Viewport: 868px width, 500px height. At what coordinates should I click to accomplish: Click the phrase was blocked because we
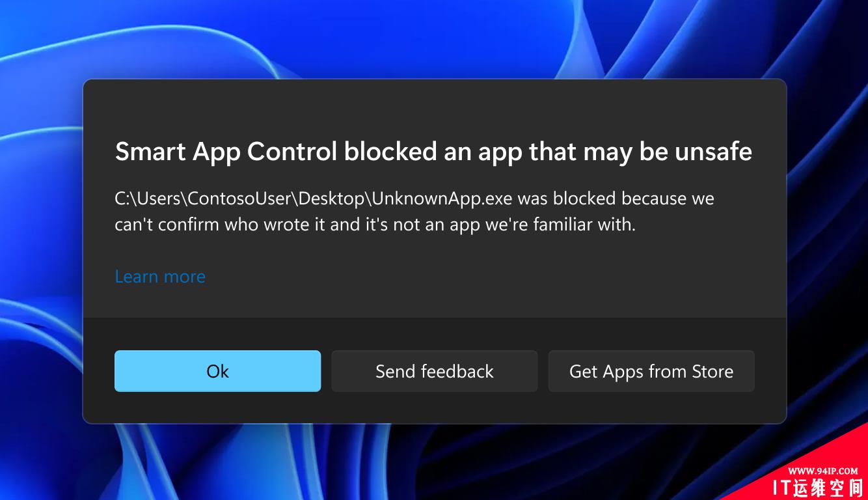[x=616, y=199]
